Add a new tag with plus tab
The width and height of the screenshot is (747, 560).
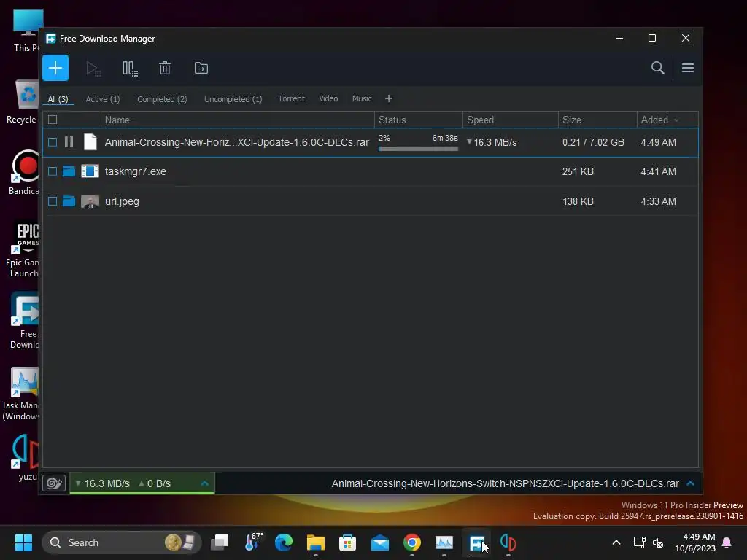(x=388, y=98)
